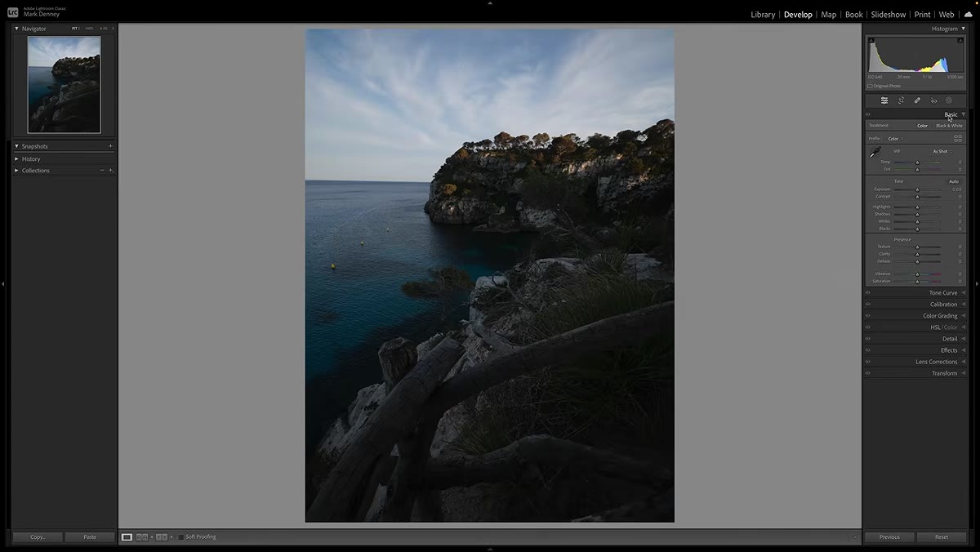The width and height of the screenshot is (980, 552).
Task: Collapse the Navigator panel
Action: [17, 29]
